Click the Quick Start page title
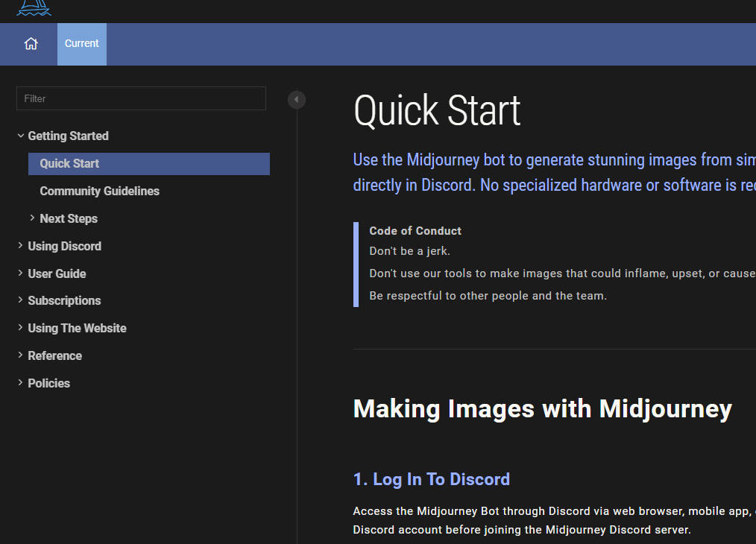The image size is (756, 544). pyautogui.click(x=437, y=111)
